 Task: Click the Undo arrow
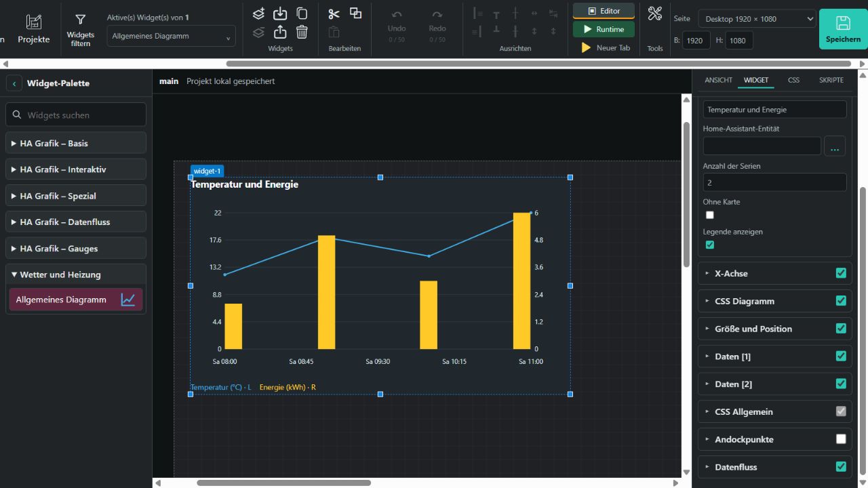pyautogui.click(x=397, y=15)
